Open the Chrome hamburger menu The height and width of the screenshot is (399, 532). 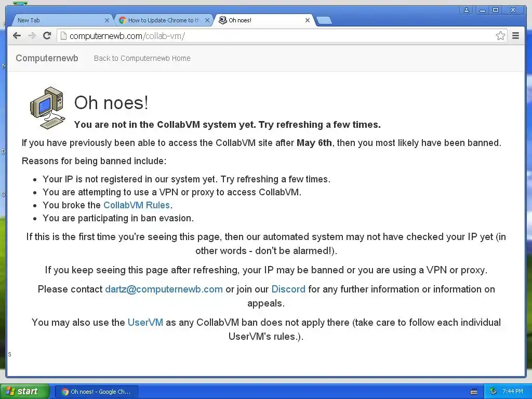(x=515, y=36)
